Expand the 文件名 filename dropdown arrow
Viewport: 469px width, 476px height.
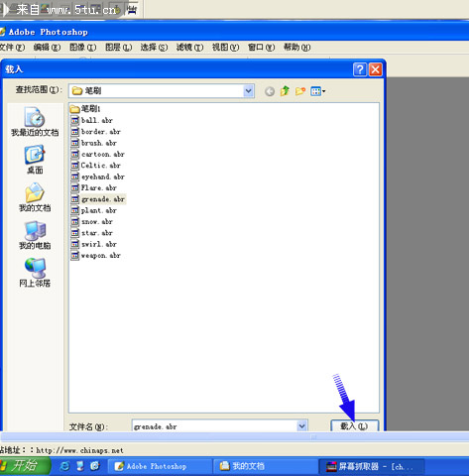pyautogui.click(x=301, y=426)
